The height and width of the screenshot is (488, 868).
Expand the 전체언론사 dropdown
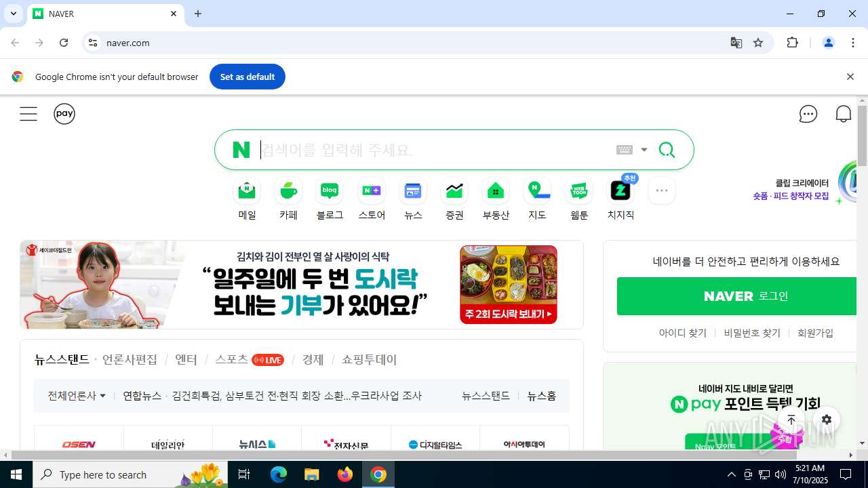click(x=77, y=395)
